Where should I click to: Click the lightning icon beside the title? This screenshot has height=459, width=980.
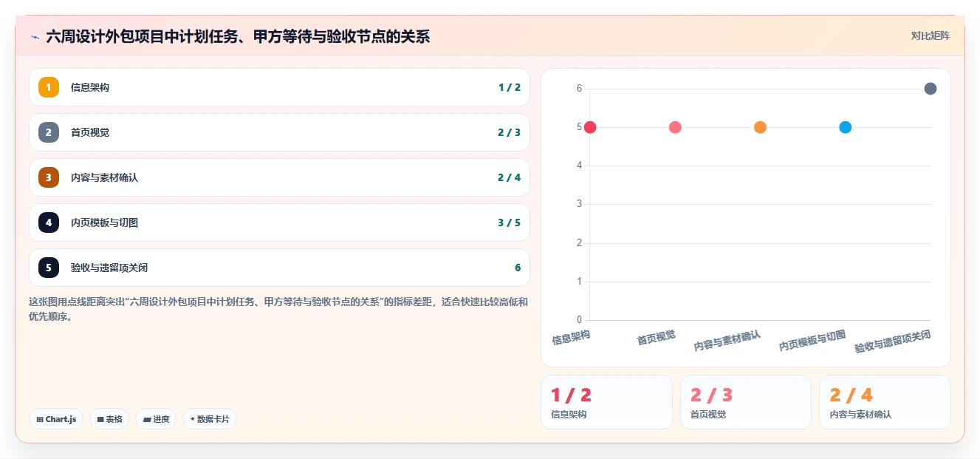coord(35,37)
